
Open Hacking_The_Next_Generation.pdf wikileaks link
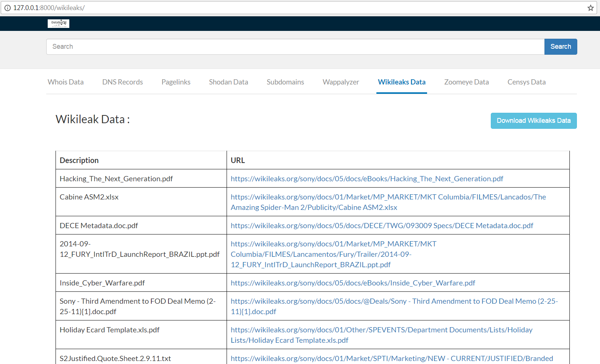point(367,179)
